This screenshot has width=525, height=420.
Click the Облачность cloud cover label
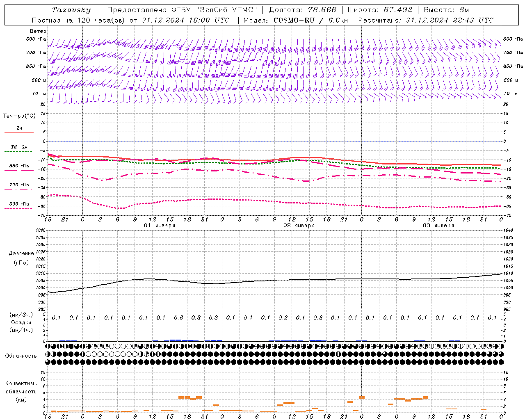21,356
